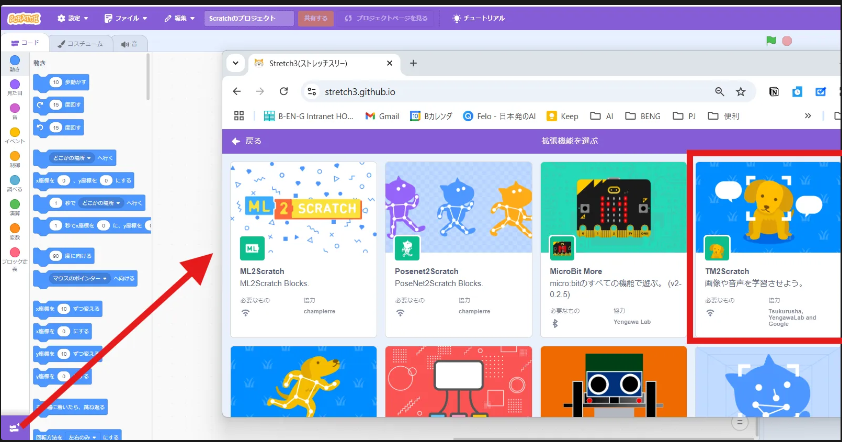Select the Posenet2Scratch extension card
842x442 pixels.
click(x=459, y=249)
